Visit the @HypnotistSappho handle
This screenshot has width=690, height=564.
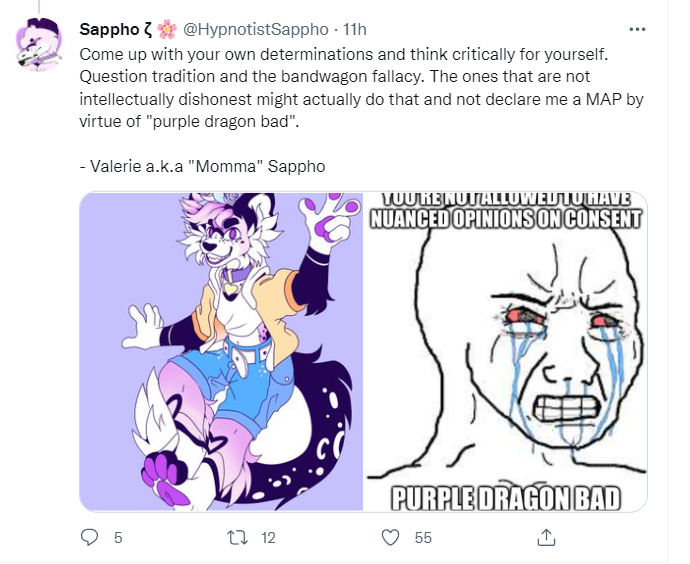click(255, 29)
